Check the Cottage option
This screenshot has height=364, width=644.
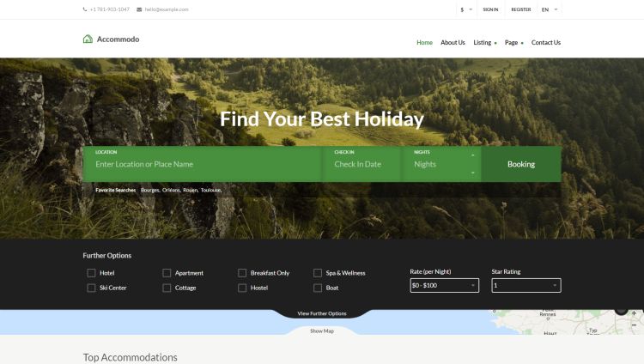click(x=167, y=288)
